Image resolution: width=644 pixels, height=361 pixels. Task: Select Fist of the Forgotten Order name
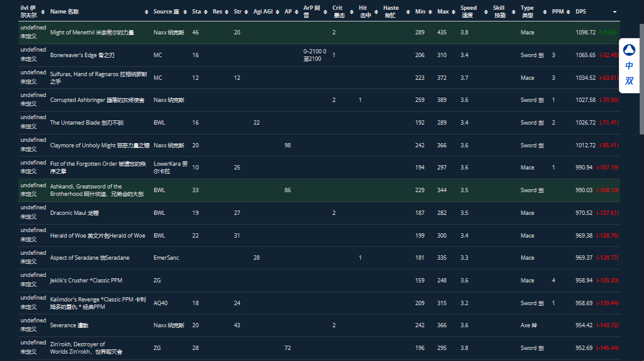[98, 168]
